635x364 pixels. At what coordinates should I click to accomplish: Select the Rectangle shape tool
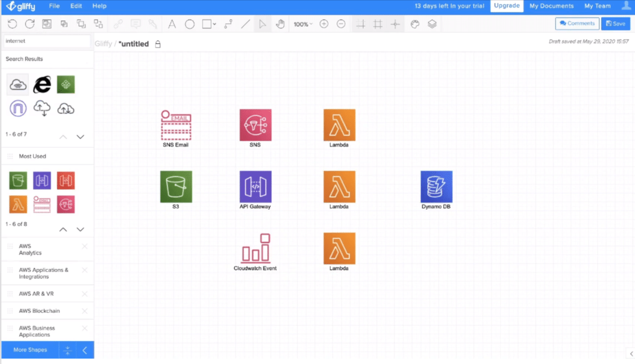tap(207, 24)
